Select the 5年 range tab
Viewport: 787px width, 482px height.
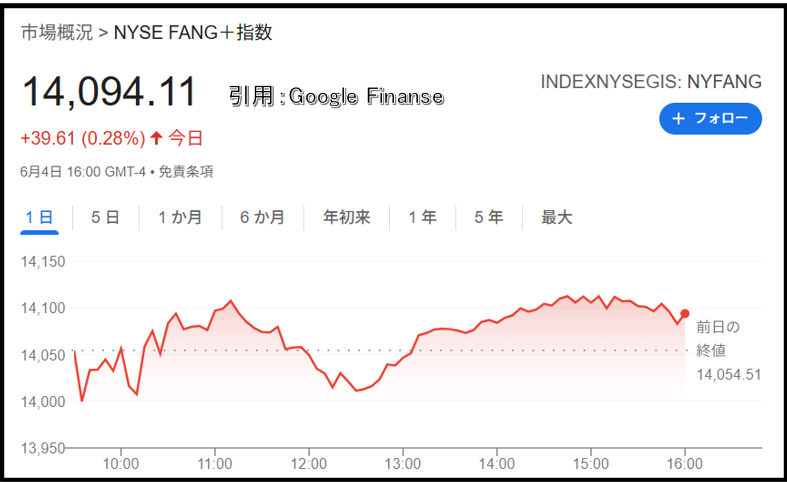pos(488,217)
